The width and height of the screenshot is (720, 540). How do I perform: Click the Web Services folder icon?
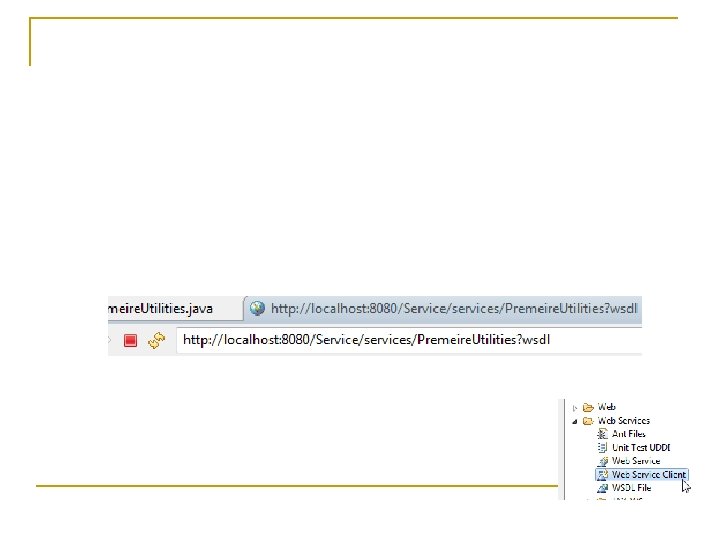point(588,421)
